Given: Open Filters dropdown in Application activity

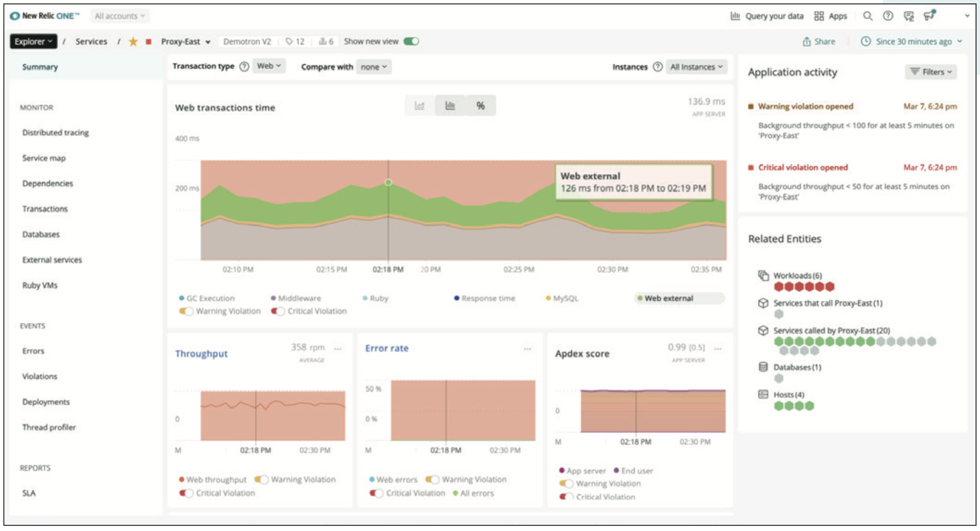Looking at the screenshot, I should click(931, 72).
